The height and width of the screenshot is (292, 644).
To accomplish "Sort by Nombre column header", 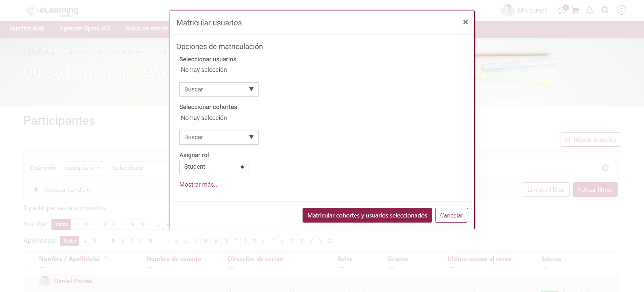I will (51, 259).
